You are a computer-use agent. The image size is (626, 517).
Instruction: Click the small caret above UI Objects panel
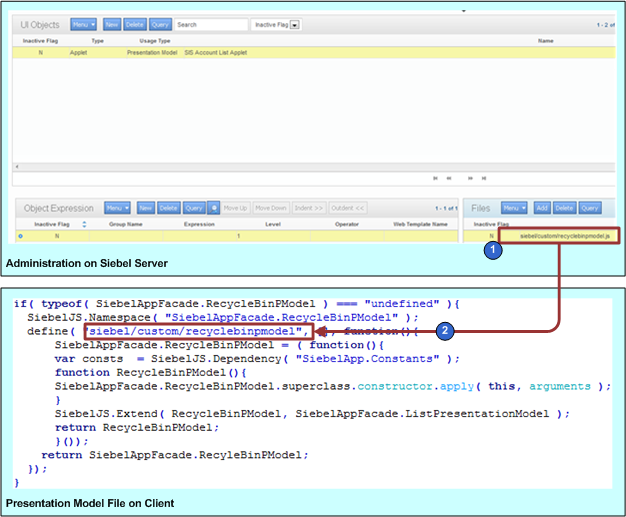click(464, 11)
